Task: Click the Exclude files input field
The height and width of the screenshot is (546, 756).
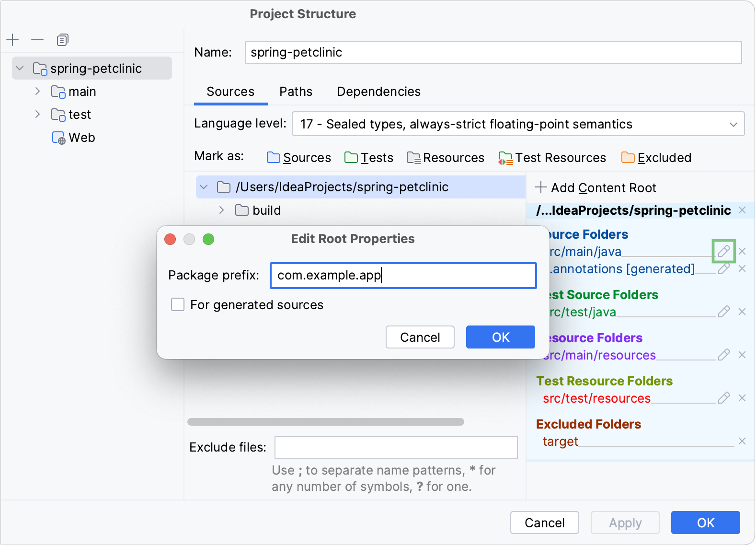Action: coord(396,447)
